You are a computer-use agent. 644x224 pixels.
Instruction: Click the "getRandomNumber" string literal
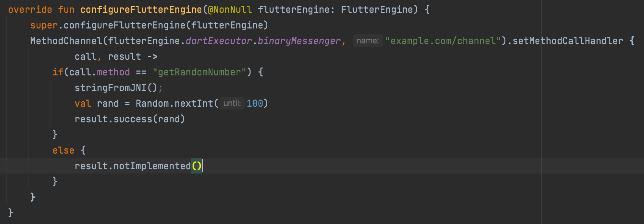tap(200, 72)
